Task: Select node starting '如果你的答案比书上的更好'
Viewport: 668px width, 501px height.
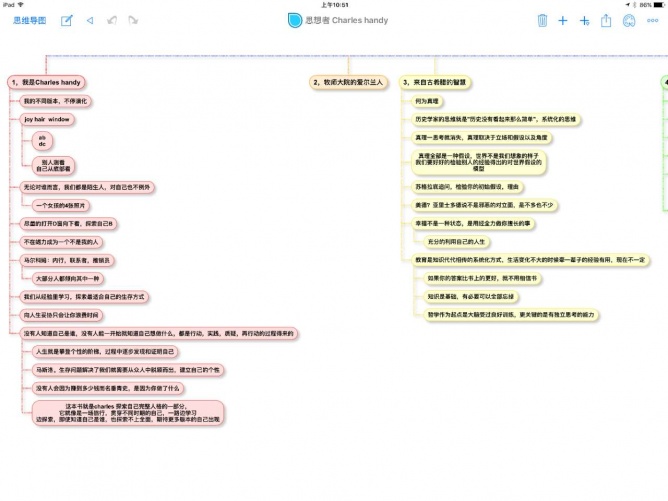Action: pos(482,278)
